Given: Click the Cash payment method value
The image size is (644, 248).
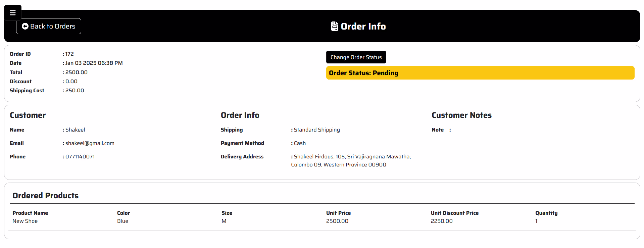Looking at the screenshot, I should coord(300,143).
